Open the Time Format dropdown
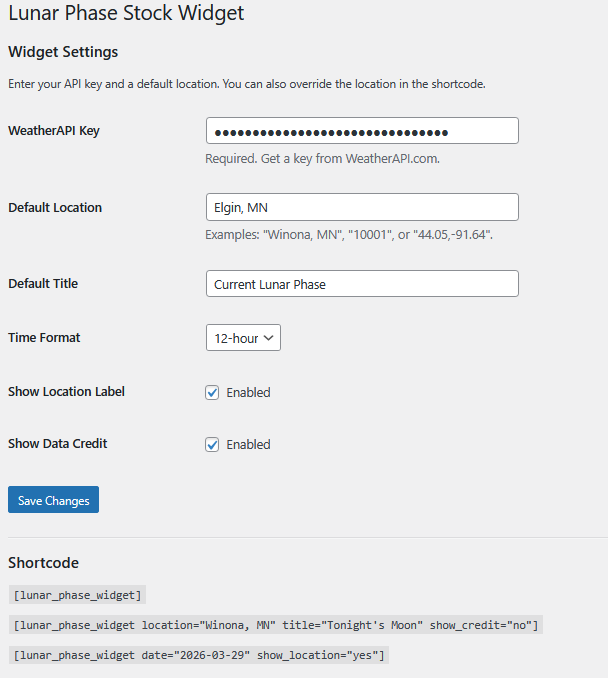 tap(243, 338)
